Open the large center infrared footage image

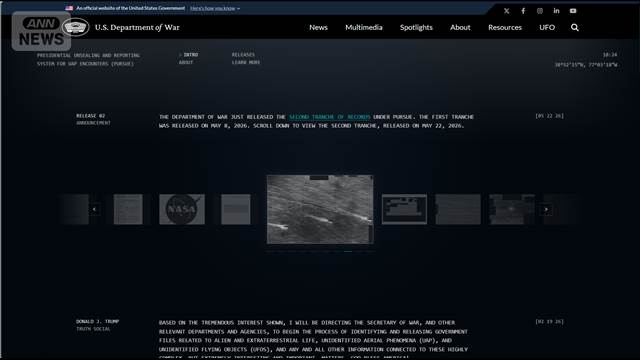[x=320, y=209]
